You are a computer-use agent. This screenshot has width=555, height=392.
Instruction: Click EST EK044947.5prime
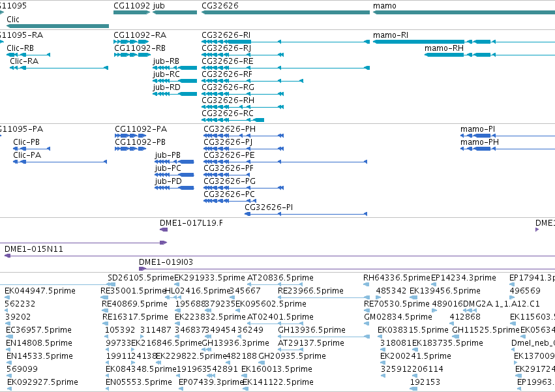point(7,297)
